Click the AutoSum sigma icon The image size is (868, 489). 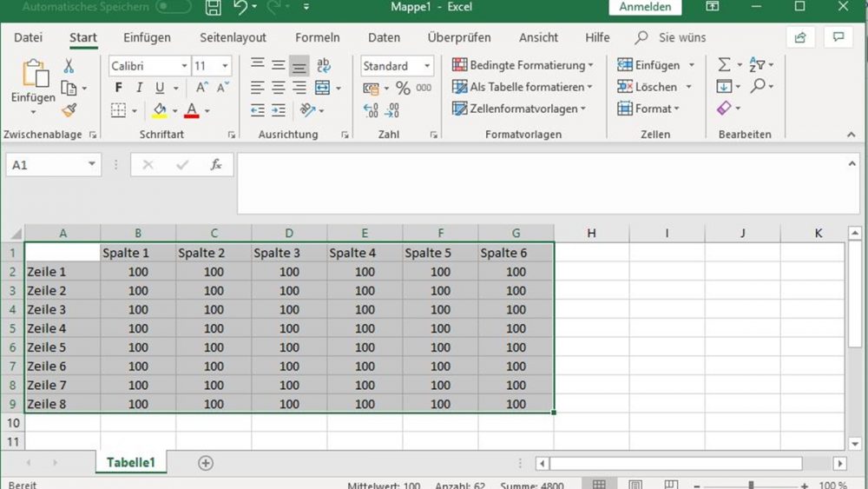pyautogui.click(x=724, y=65)
